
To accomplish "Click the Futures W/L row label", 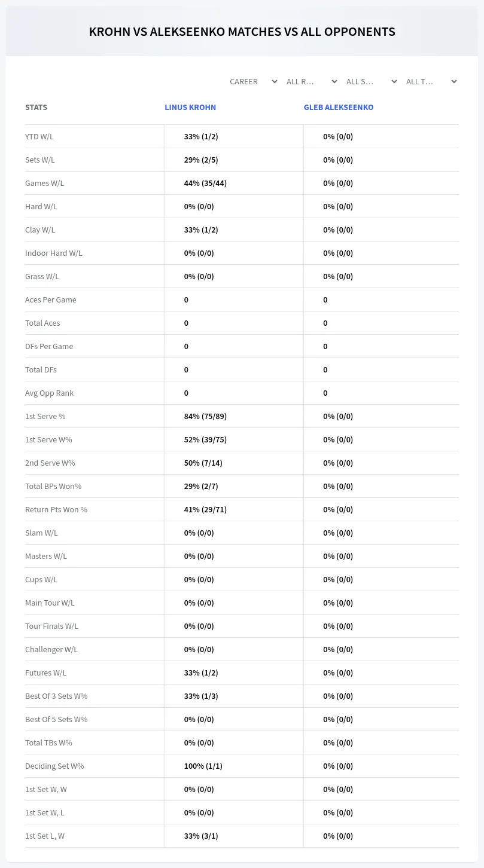I will [46, 673].
